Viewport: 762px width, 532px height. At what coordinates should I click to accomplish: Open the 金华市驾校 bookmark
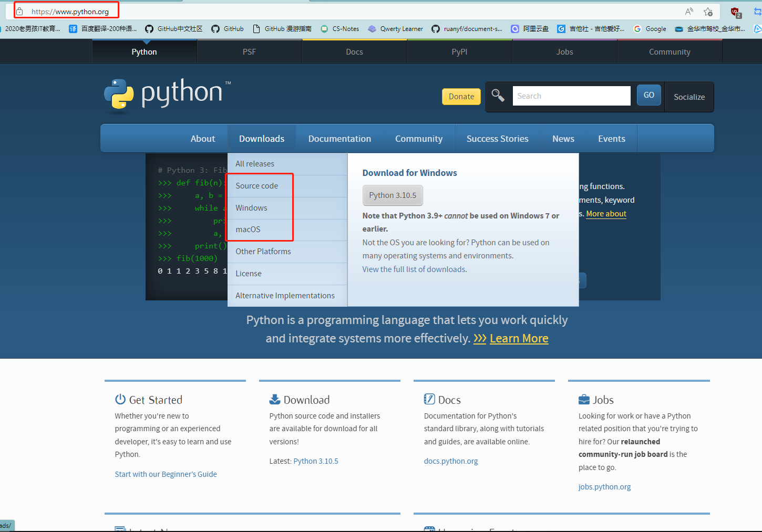pos(710,29)
